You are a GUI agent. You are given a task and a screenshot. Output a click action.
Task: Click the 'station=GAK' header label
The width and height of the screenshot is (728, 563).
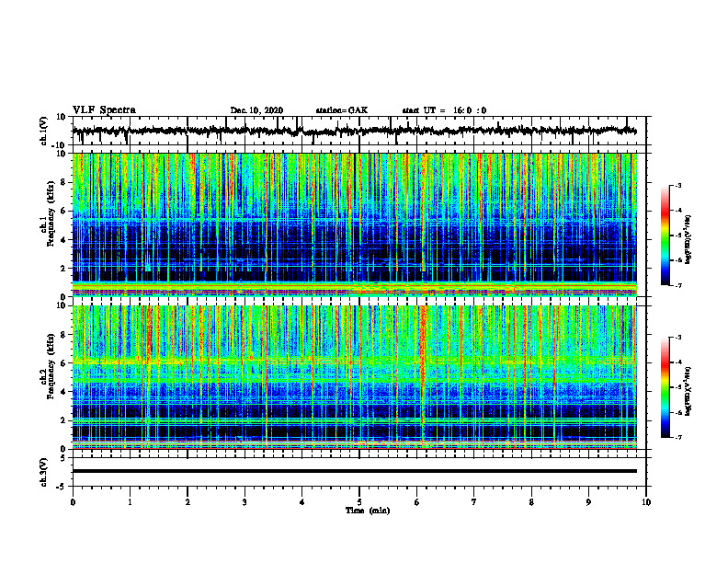342,110
